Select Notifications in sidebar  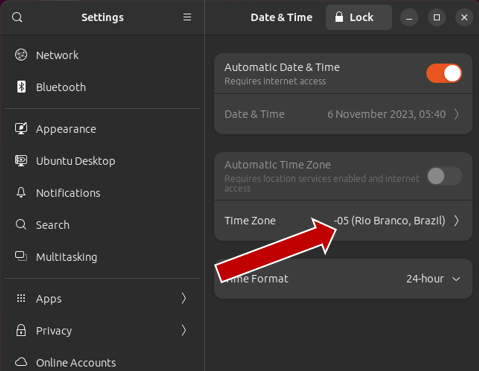pos(102,193)
